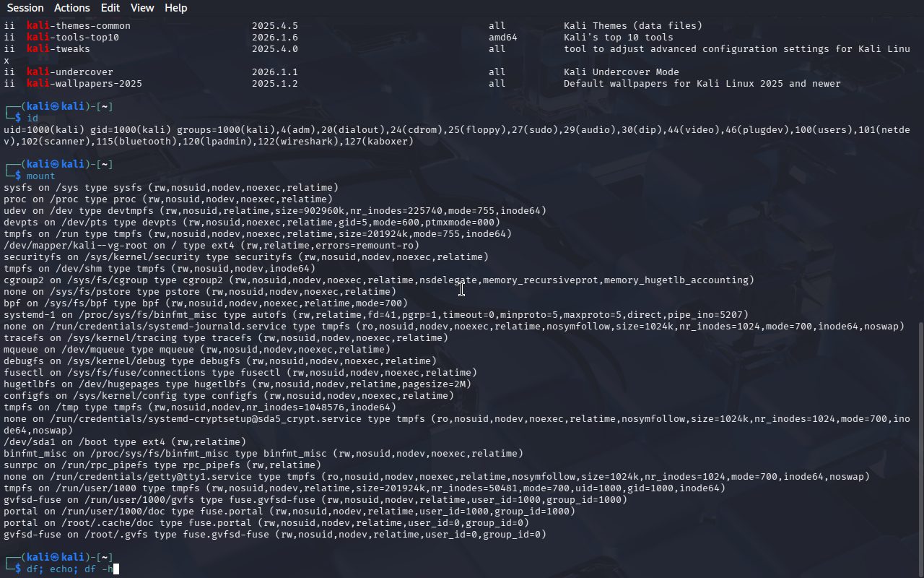Click the 'mount' command text
Image resolution: width=924 pixels, height=578 pixels.
41,176
